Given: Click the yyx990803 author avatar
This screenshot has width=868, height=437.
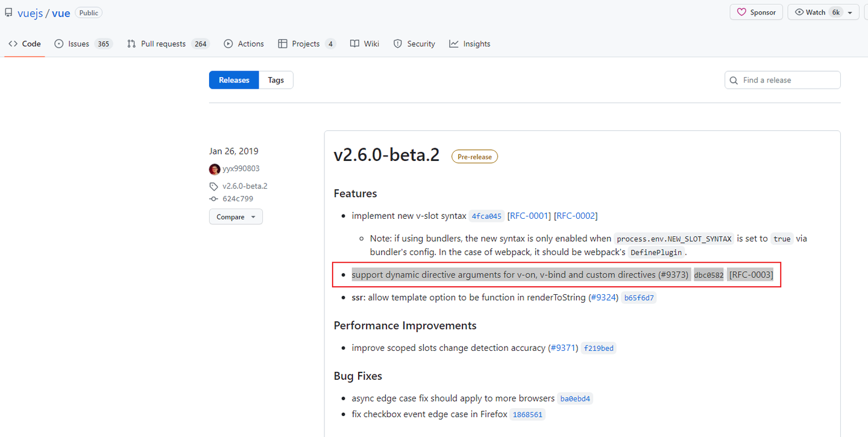Looking at the screenshot, I should click(x=215, y=169).
